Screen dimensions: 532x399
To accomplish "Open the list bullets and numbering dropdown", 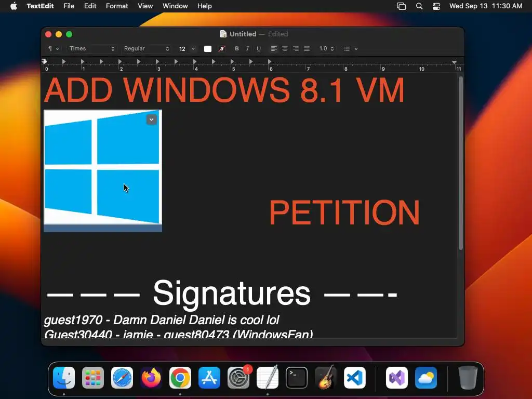I will pos(351,49).
